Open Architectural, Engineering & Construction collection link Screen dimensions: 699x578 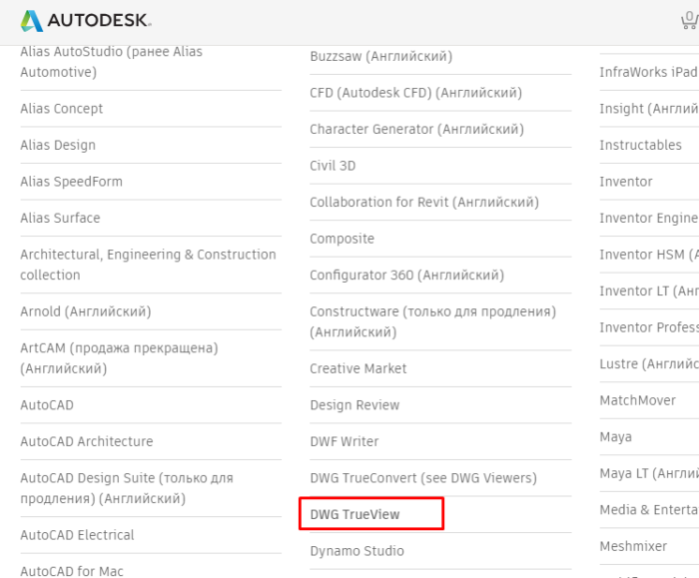(x=148, y=265)
